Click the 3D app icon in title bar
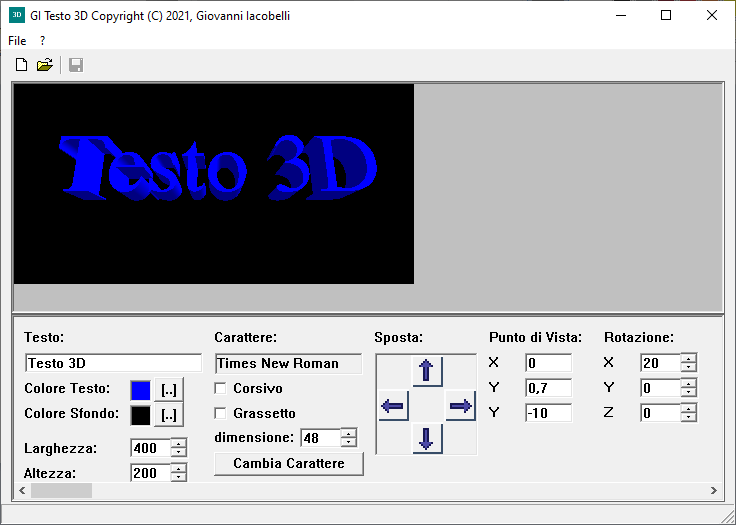Viewport: 736px width, 525px height. click(17, 15)
